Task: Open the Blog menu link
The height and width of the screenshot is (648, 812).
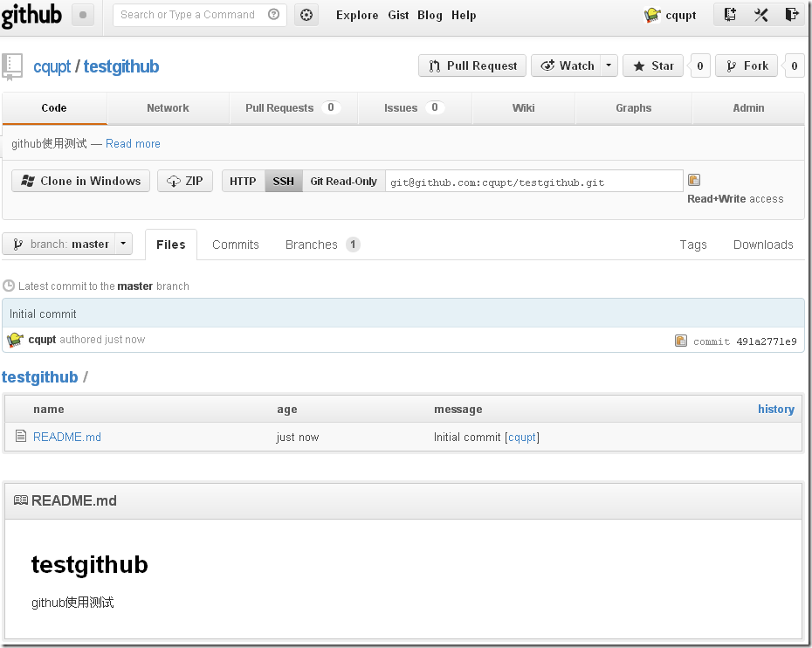Action: tap(430, 15)
